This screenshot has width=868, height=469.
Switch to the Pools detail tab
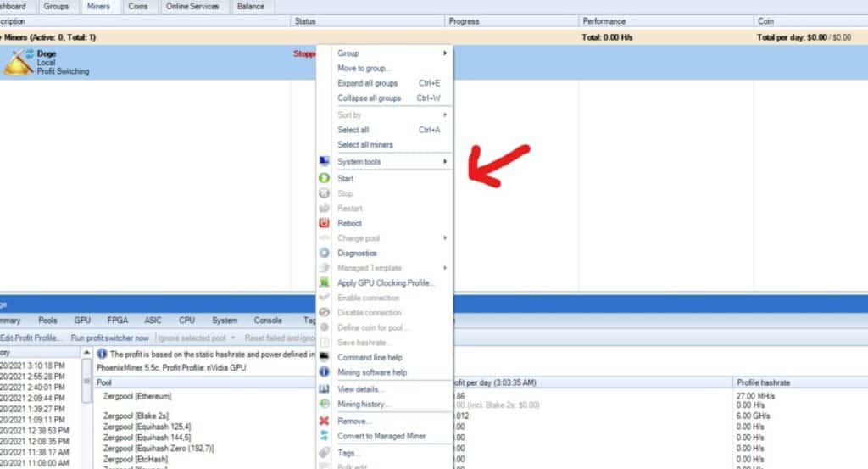click(47, 321)
